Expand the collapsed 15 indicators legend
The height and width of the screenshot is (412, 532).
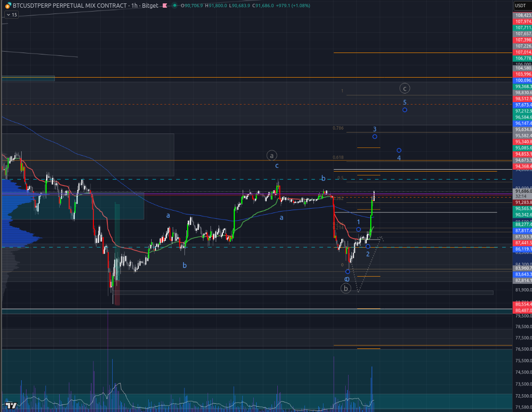point(11,15)
